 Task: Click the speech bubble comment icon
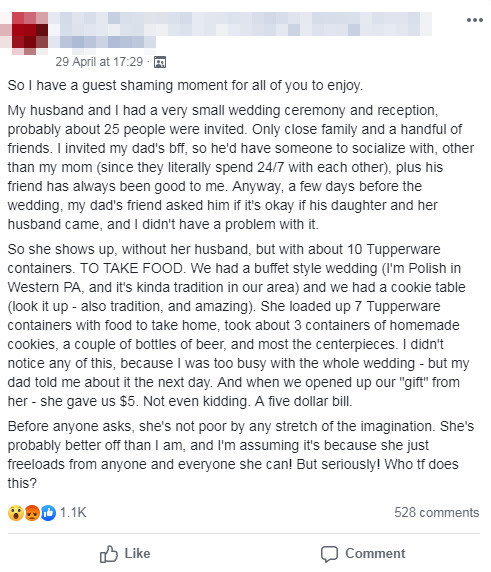pos(329,554)
